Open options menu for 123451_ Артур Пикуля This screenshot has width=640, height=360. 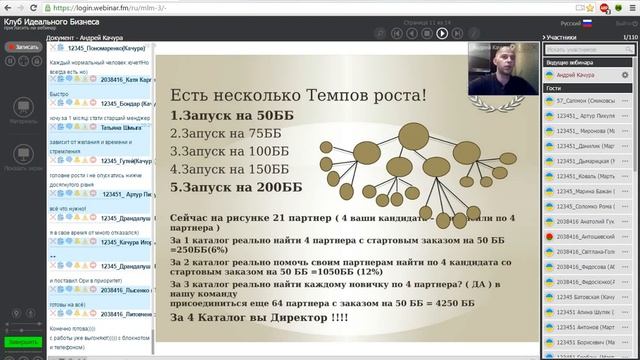[625, 116]
